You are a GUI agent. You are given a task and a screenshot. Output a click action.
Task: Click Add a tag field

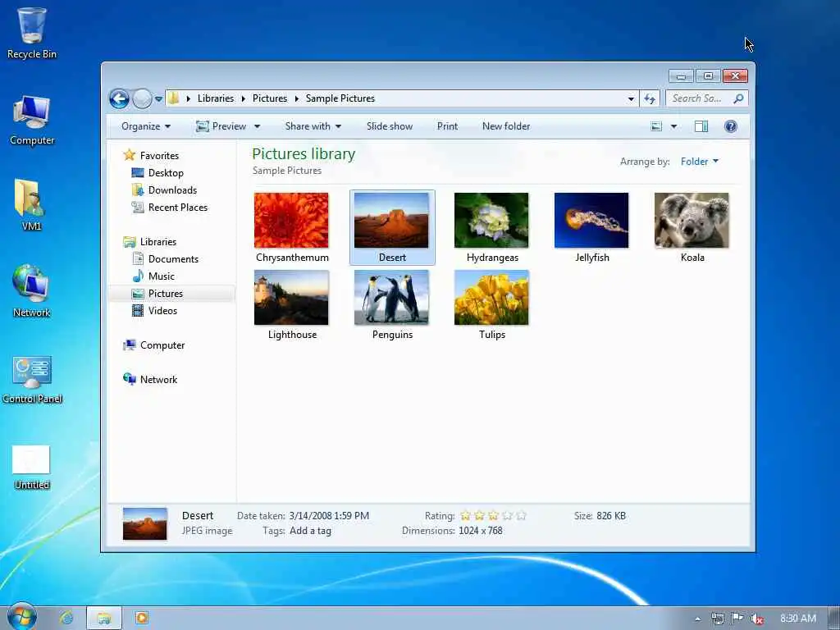(x=311, y=531)
